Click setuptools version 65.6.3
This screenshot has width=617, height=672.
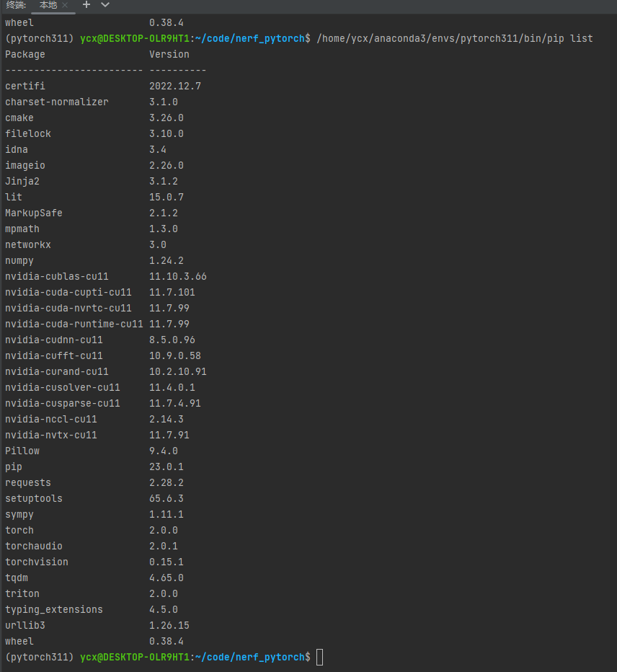[167, 498]
